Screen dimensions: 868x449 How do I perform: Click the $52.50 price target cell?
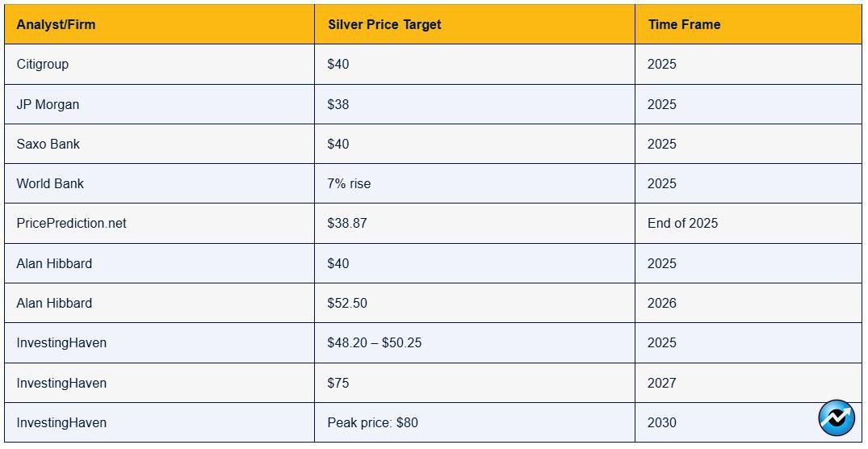click(475, 303)
